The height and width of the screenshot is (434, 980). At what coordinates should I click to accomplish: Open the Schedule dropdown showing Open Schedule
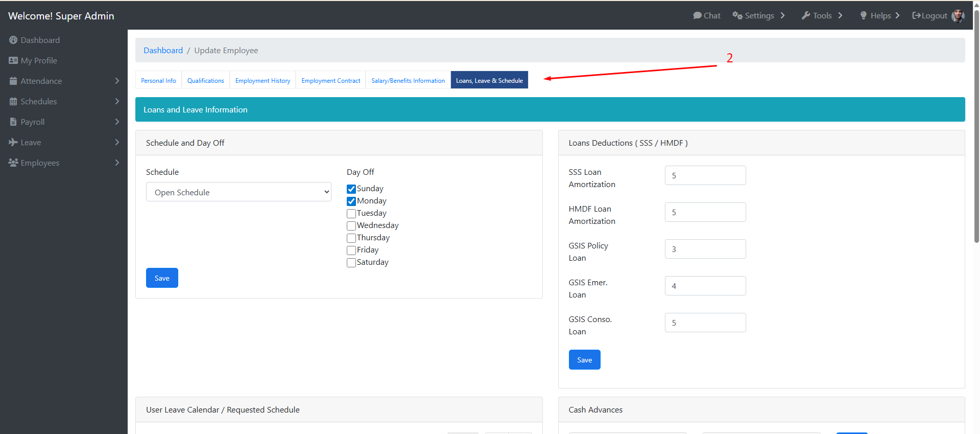pos(238,192)
